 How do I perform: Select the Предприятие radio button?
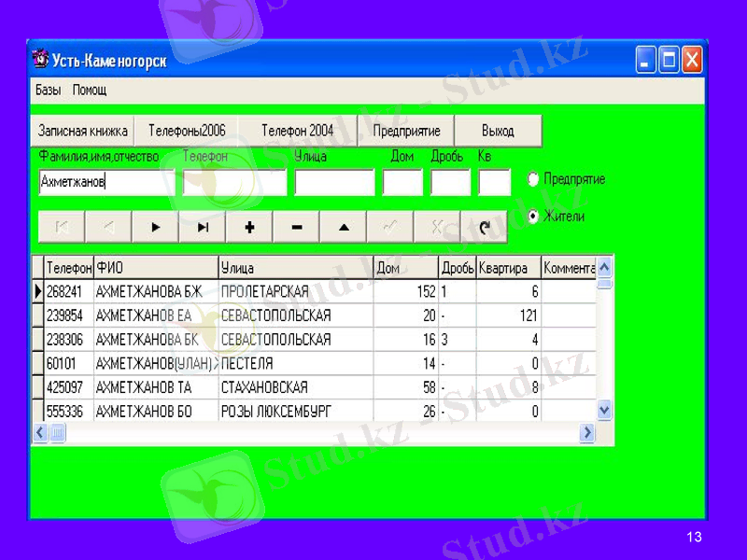533,178
